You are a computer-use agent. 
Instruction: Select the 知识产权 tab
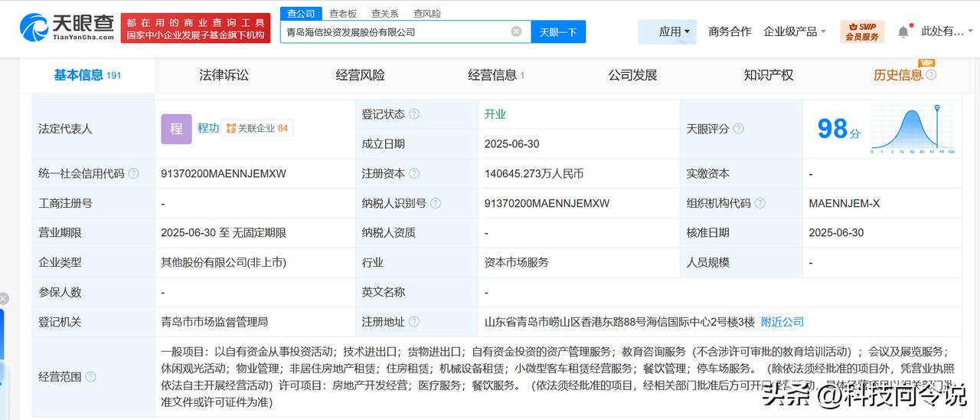coord(769,75)
